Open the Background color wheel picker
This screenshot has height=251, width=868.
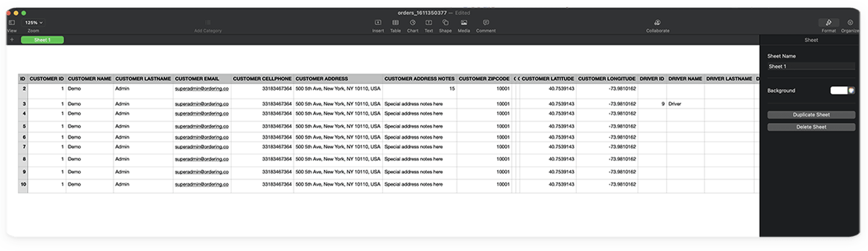851,90
